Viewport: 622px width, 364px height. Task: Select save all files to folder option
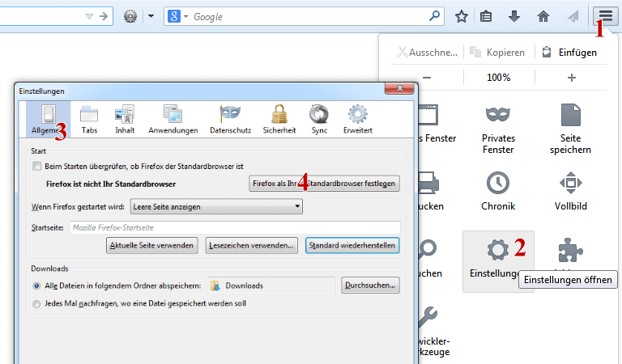click(36, 286)
